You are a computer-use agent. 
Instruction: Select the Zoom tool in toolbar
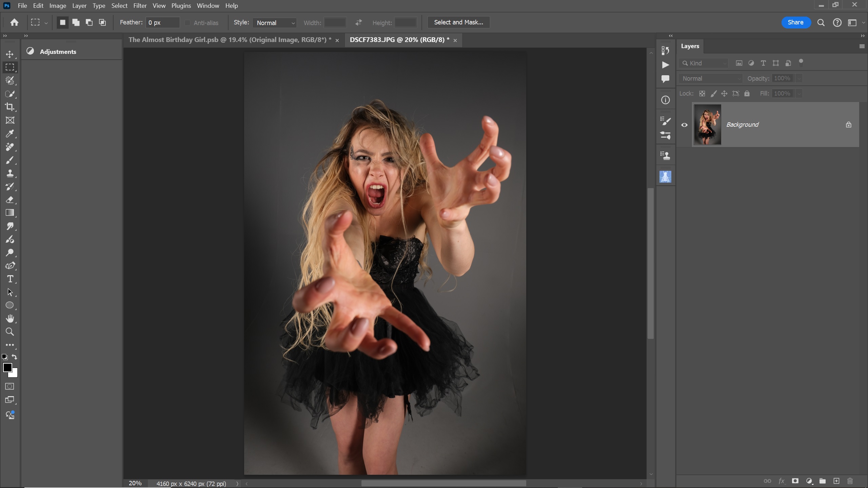coord(10,332)
